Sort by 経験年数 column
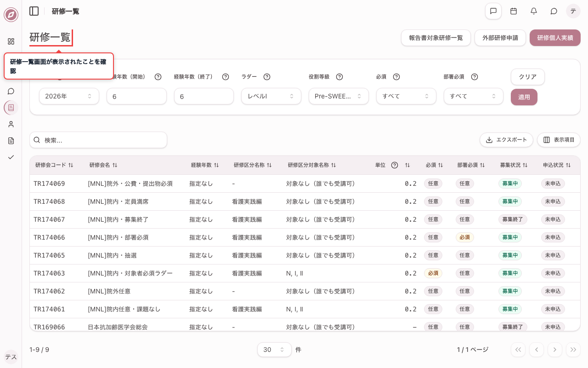Image resolution: width=588 pixels, height=368 pixels. tap(205, 165)
